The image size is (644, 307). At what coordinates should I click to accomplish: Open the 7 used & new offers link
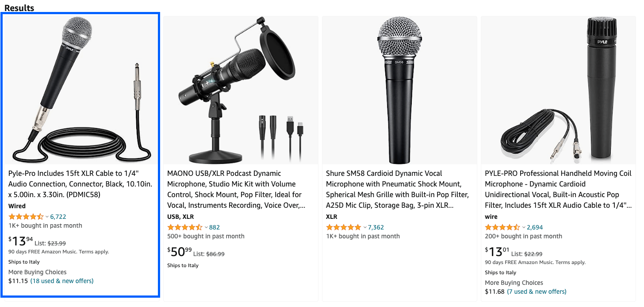537,291
